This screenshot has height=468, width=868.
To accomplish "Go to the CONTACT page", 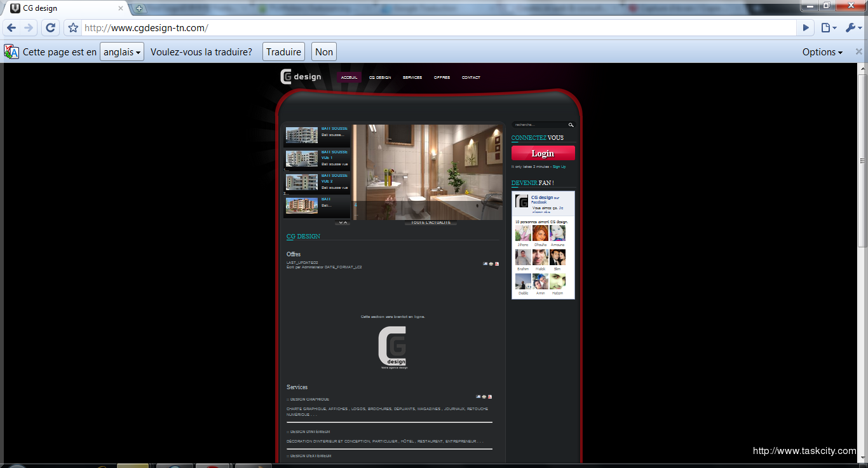I will [471, 77].
